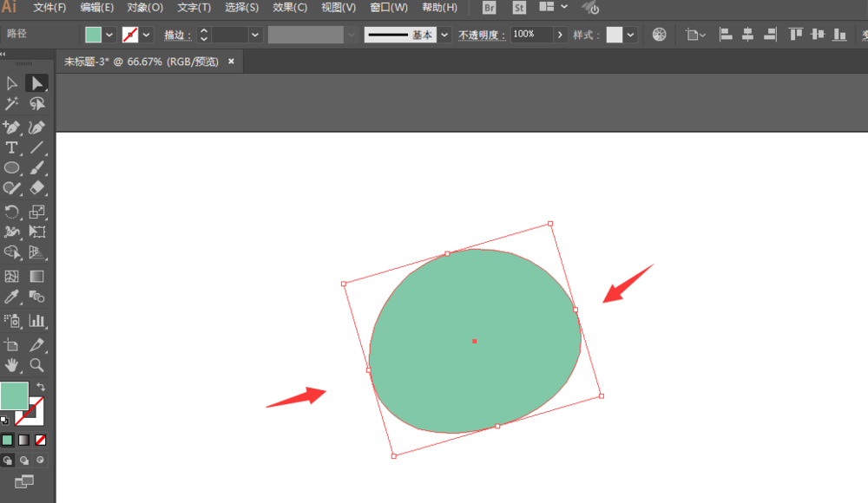Select the Zoom tool
The width and height of the screenshot is (868, 503).
click(36, 365)
